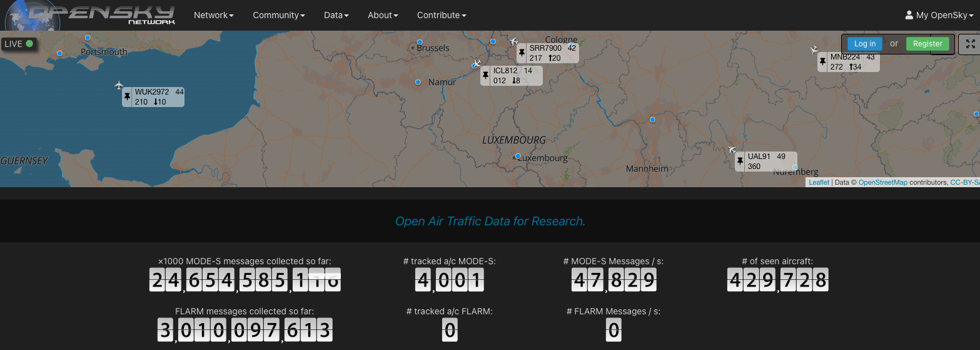
Task: Click the airplane icon for flight WUK2972
Action: coord(119,85)
